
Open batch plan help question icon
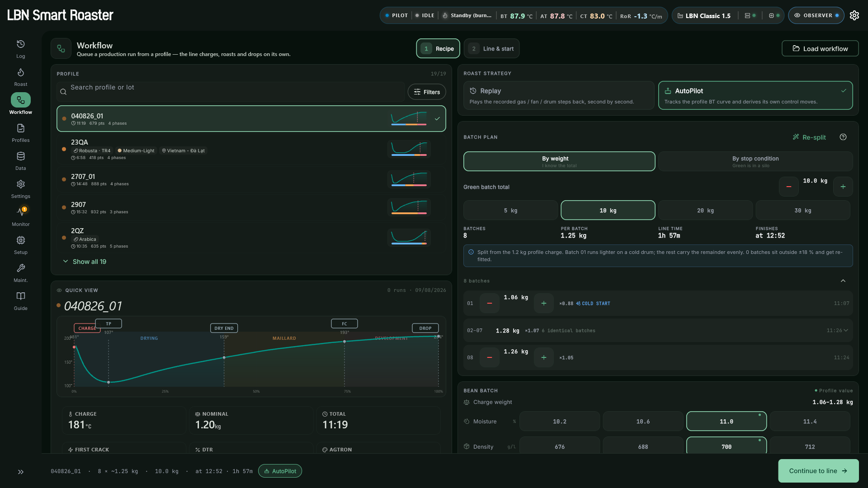(843, 137)
